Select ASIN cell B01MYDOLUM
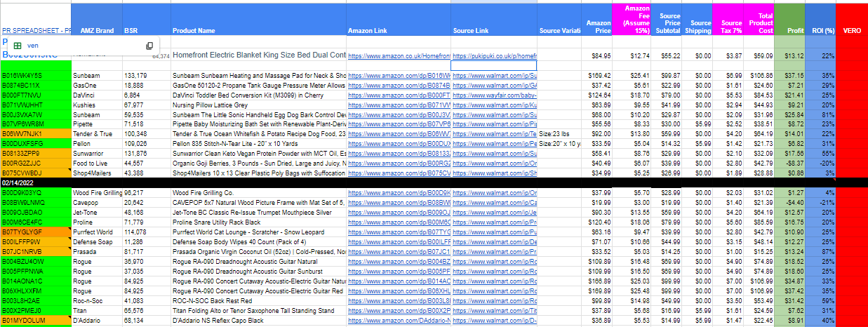This screenshot has height=327, width=868. pos(36,320)
